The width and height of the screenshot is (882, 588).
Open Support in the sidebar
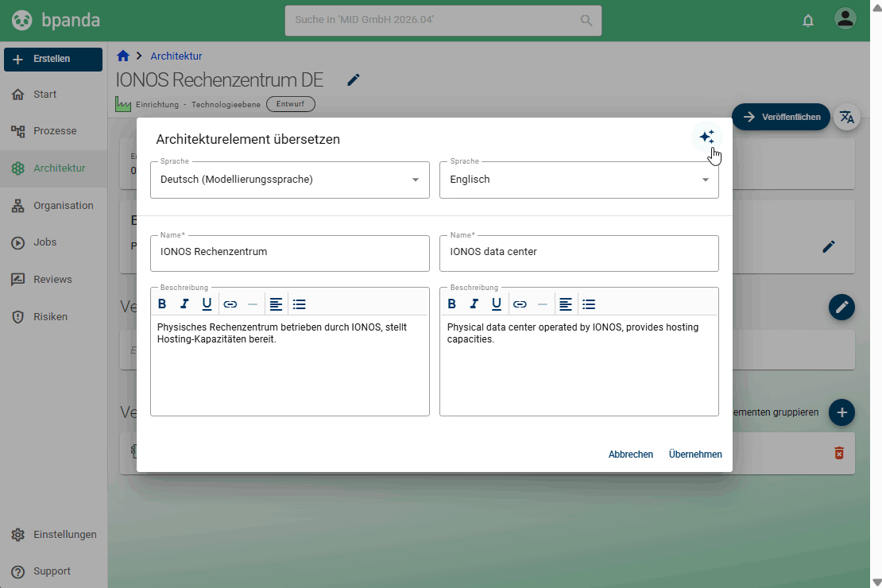[x=53, y=571]
